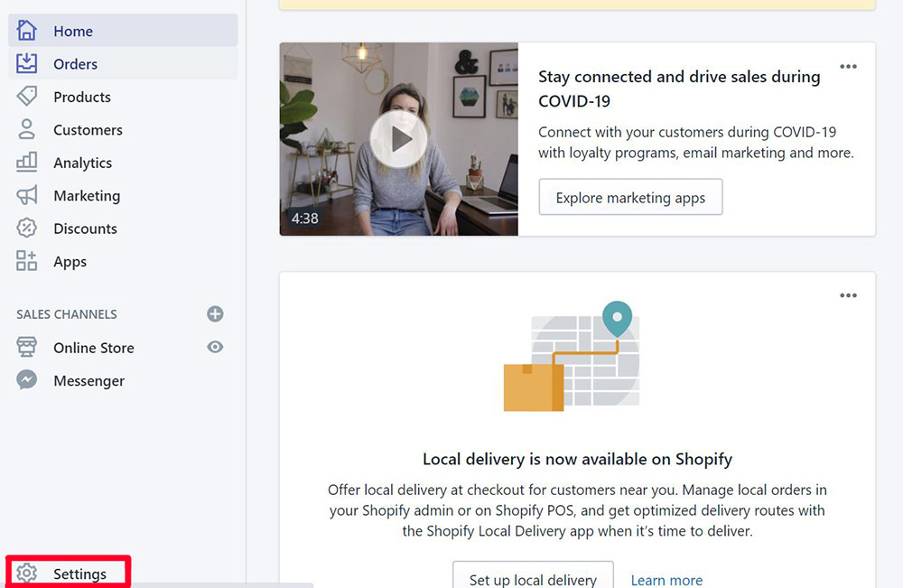Image resolution: width=903 pixels, height=588 pixels.
Task: Go to Orders in the sidebar
Action: (x=123, y=63)
